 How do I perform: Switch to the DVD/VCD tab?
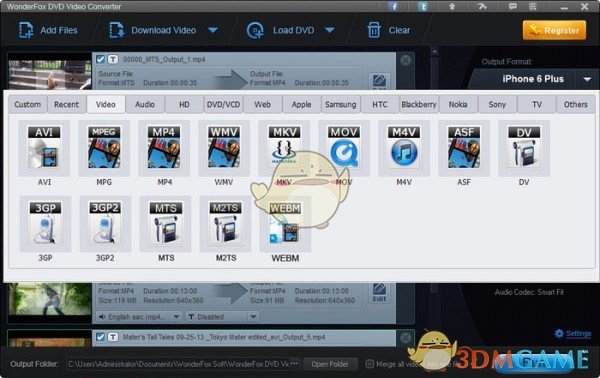tap(223, 104)
